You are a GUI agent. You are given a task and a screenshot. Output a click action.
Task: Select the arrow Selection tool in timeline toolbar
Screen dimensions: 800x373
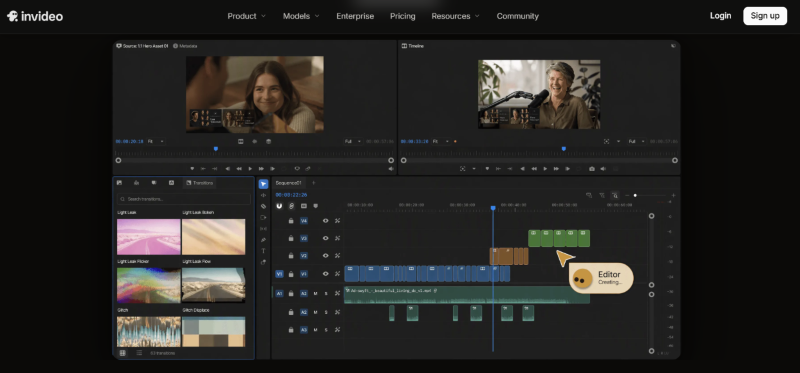click(x=263, y=184)
